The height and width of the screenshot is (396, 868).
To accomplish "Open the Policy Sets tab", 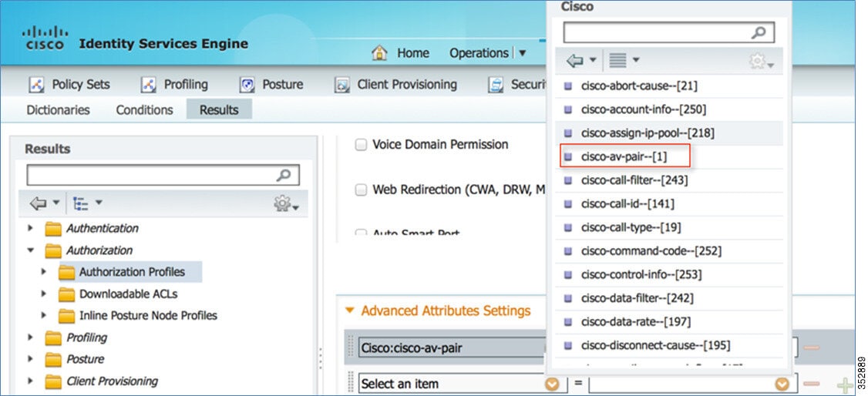I will coord(81,85).
